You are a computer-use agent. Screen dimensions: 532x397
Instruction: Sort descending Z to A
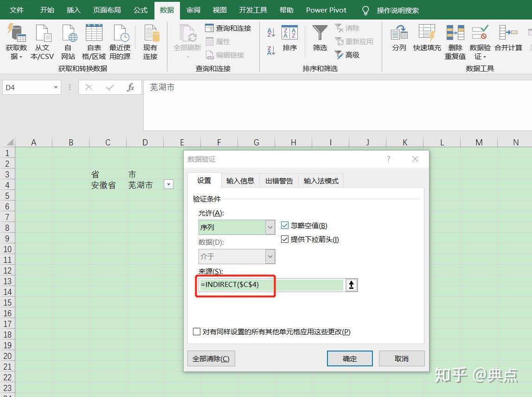coord(271,51)
